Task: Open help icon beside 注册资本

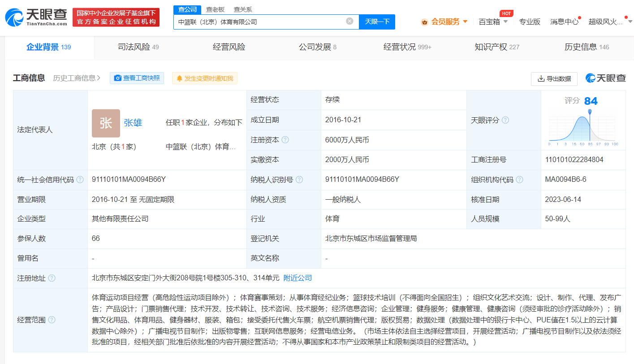Action: pos(285,140)
